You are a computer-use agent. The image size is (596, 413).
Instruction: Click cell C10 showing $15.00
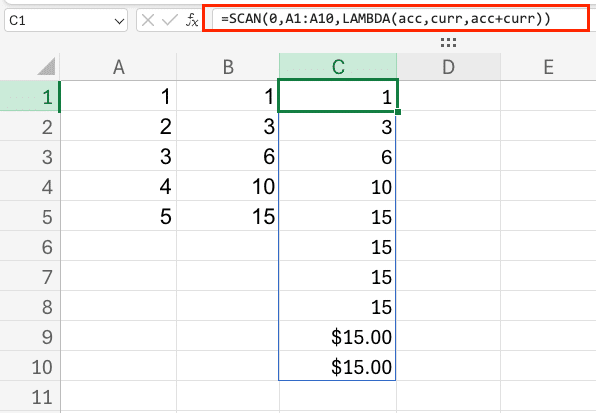pos(338,366)
